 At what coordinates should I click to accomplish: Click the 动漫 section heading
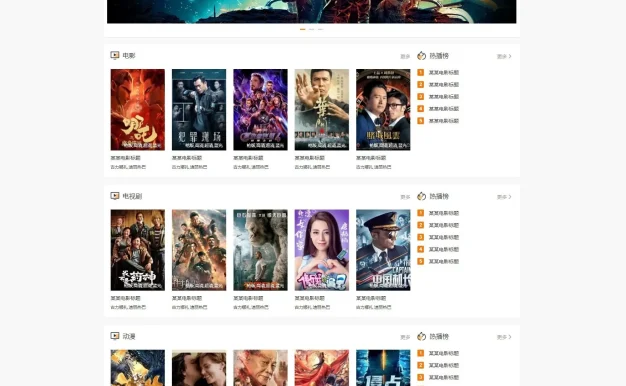(129, 336)
